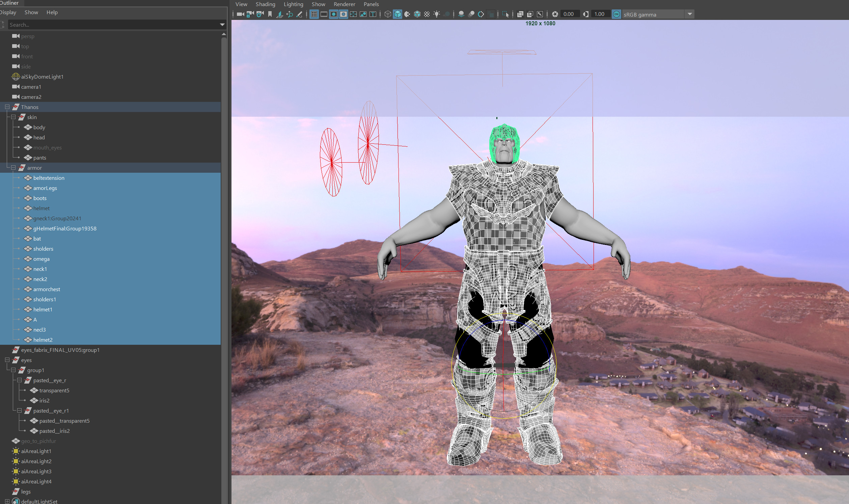Toggle the X-Ray icon

pyautogui.click(x=520, y=14)
